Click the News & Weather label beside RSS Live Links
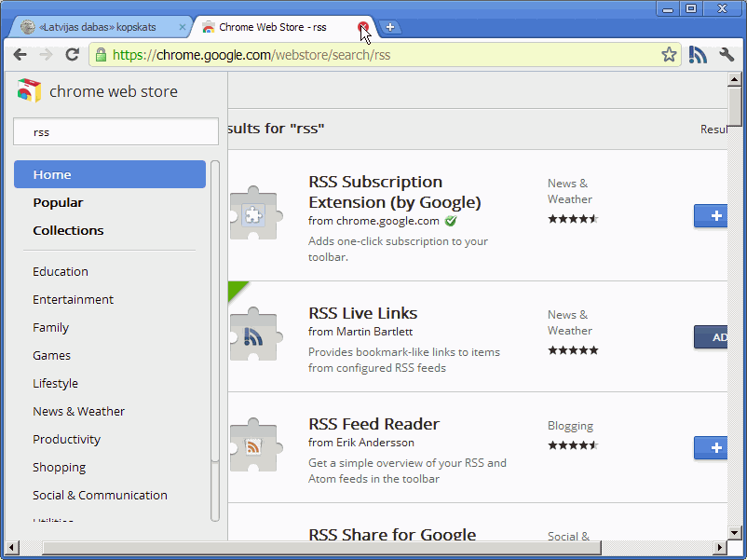Image resolution: width=747 pixels, height=560 pixels. point(570,322)
